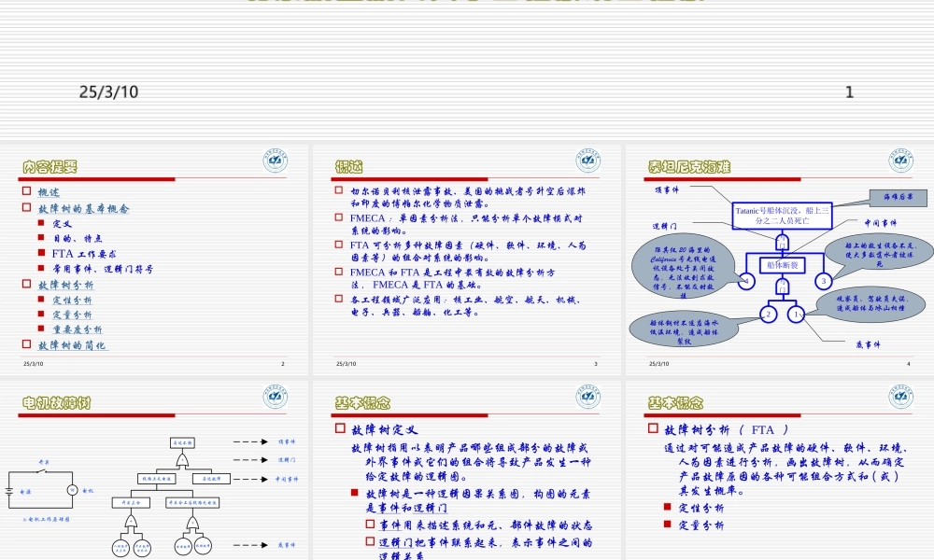Select circle node 2 in the Titanic fault tree

pyautogui.click(x=769, y=315)
